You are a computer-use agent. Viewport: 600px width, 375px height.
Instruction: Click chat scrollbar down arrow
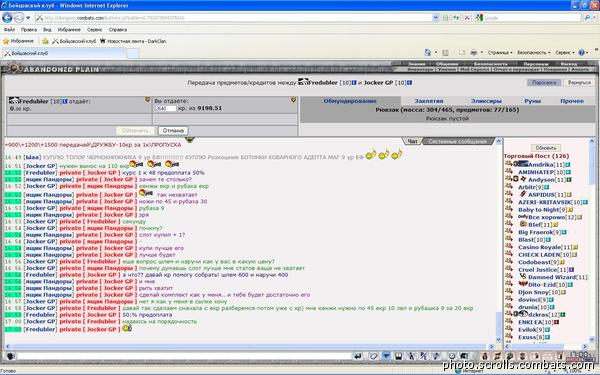pos(498,340)
